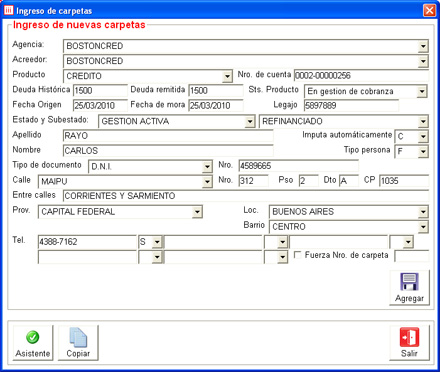This screenshot has width=440, height=372.
Task: Expand the Tipo de documento dropdown
Action: tap(207, 166)
